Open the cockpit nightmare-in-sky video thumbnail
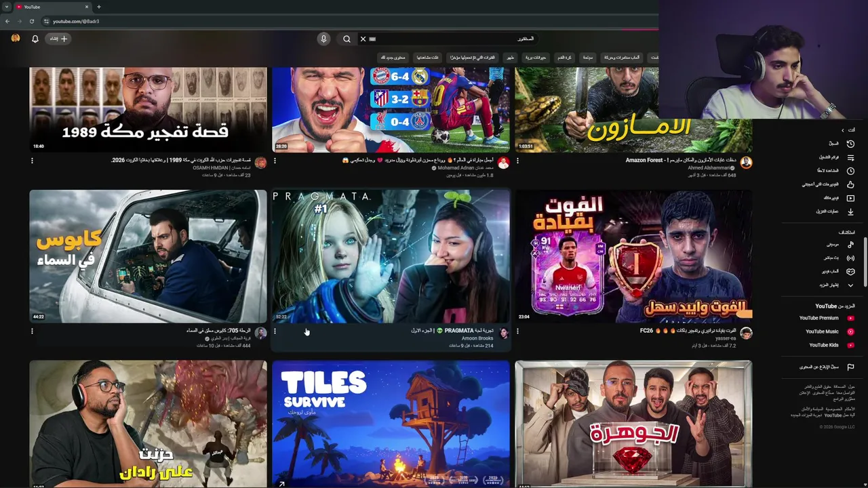The image size is (868, 488). point(148,256)
